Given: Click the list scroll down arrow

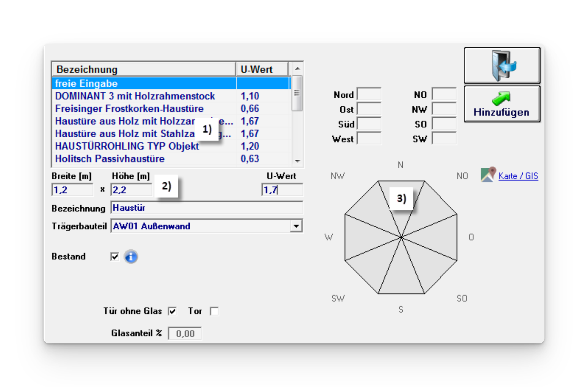Looking at the screenshot, I should tap(297, 161).
